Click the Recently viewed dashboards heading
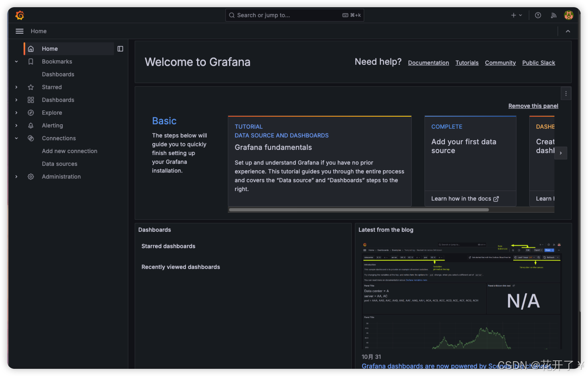588x376 pixels. (x=181, y=267)
